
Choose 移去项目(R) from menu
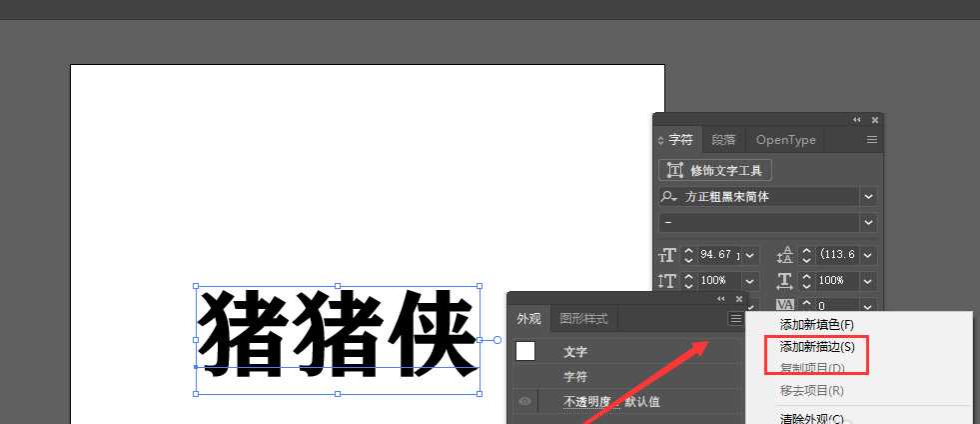click(811, 391)
